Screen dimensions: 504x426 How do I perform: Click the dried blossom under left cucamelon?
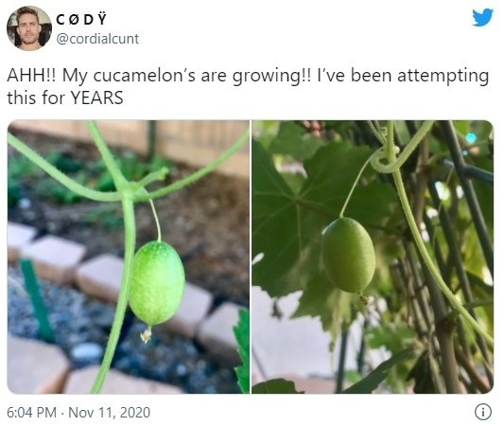point(147,334)
